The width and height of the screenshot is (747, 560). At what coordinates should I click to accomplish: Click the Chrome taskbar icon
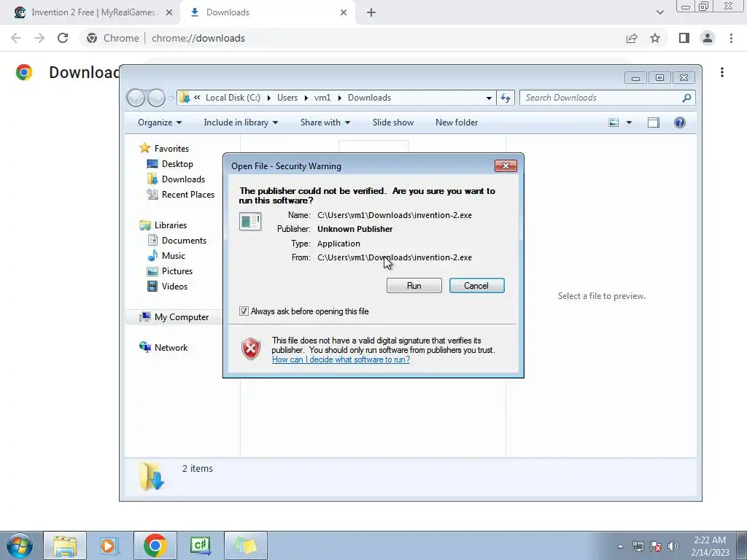(x=155, y=545)
